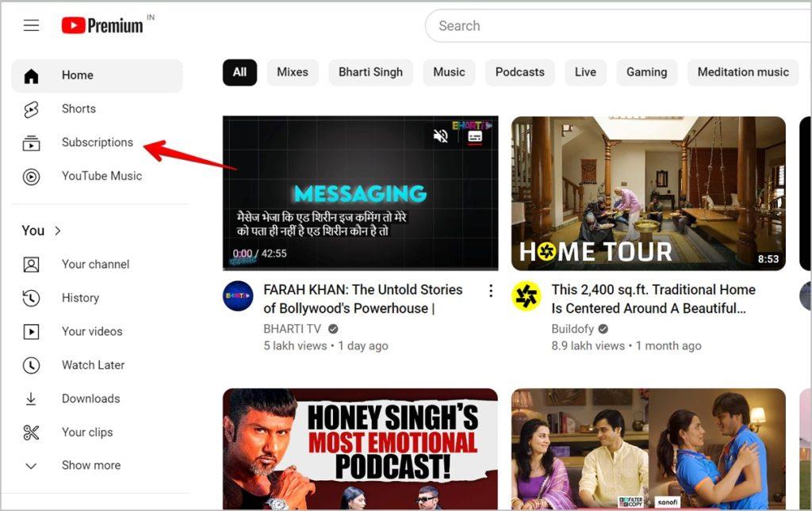Open the FARAH KHAN video title
Image resolution: width=812 pixels, height=511 pixels.
[x=363, y=299]
